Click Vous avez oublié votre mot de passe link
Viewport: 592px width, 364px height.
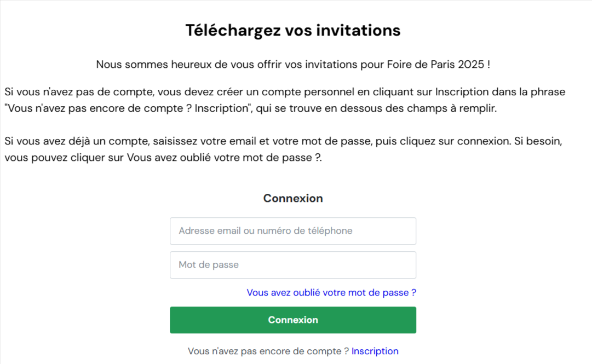coord(331,292)
